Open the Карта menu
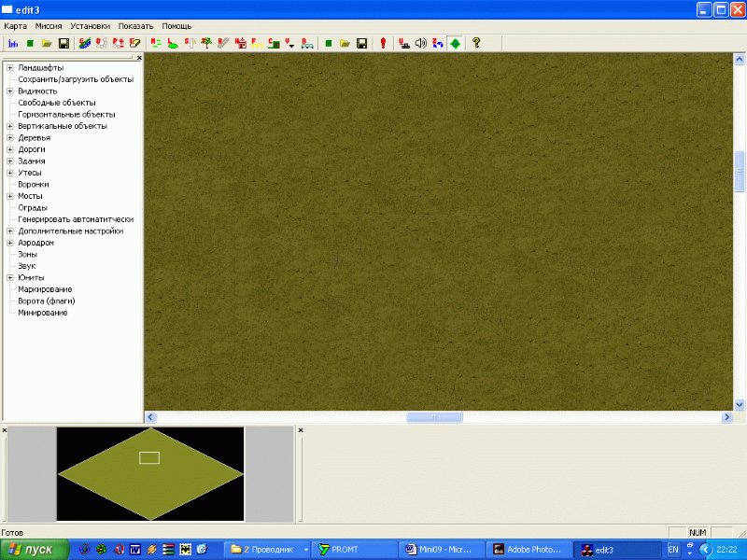Image resolution: width=747 pixels, height=560 pixels. pyautogui.click(x=15, y=26)
